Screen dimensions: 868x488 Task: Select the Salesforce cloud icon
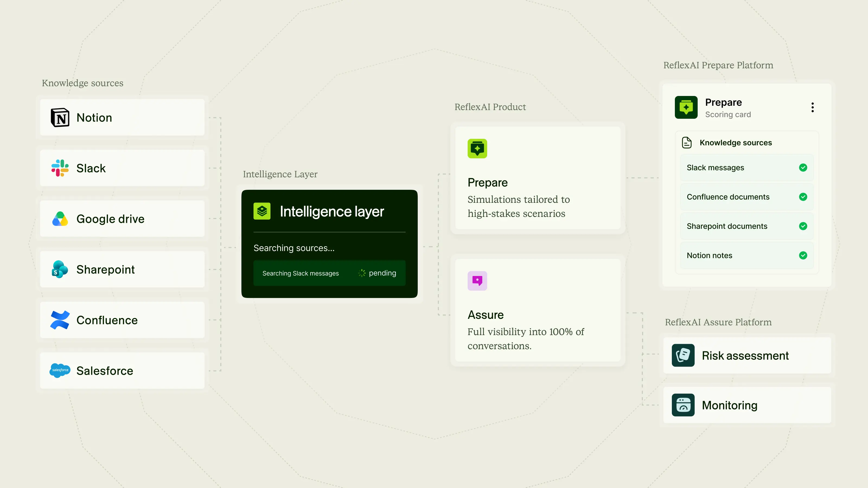pyautogui.click(x=60, y=370)
